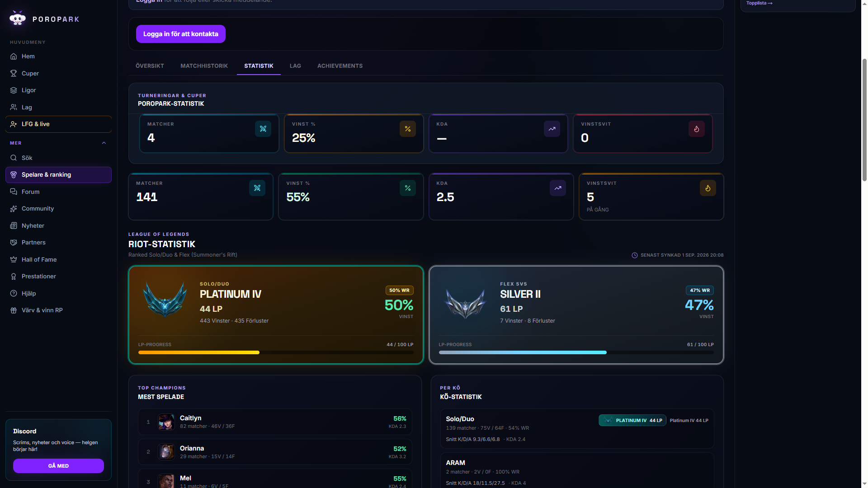
Task: Open the Matchhistorik tab
Action: click(x=204, y=66)
